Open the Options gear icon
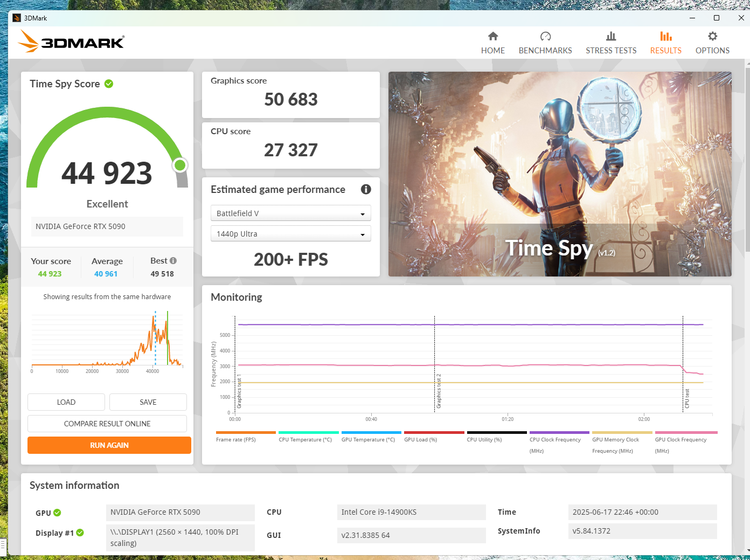The width and height of the screenshot is (750, 560). [x=712, y=37]
